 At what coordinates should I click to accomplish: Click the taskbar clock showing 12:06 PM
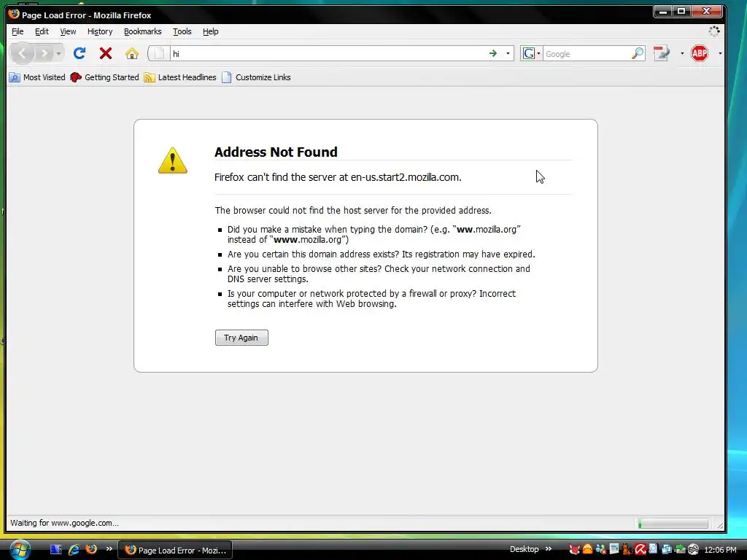pyautogui.click(x=720, y=550)
